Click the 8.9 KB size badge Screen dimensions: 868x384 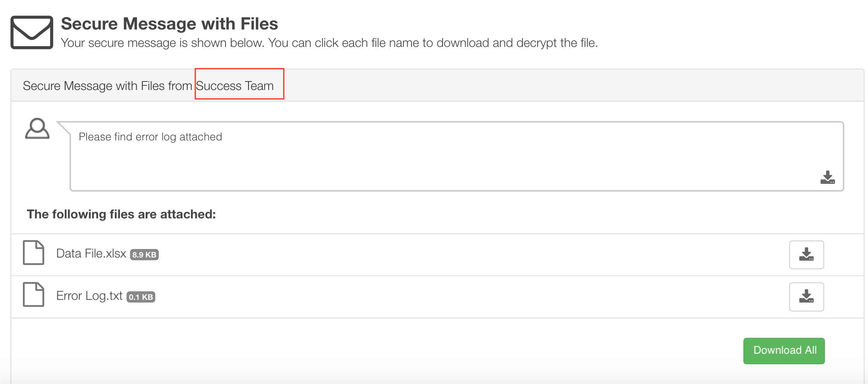pos(144,255)
